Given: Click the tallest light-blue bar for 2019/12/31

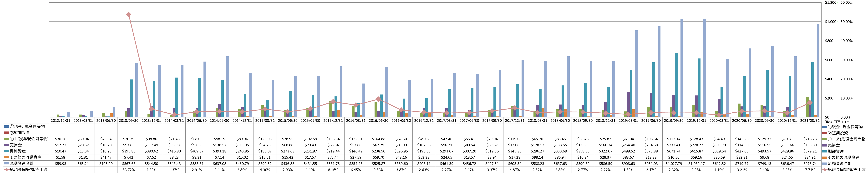Looking at the screenshot, I should 704,68.
